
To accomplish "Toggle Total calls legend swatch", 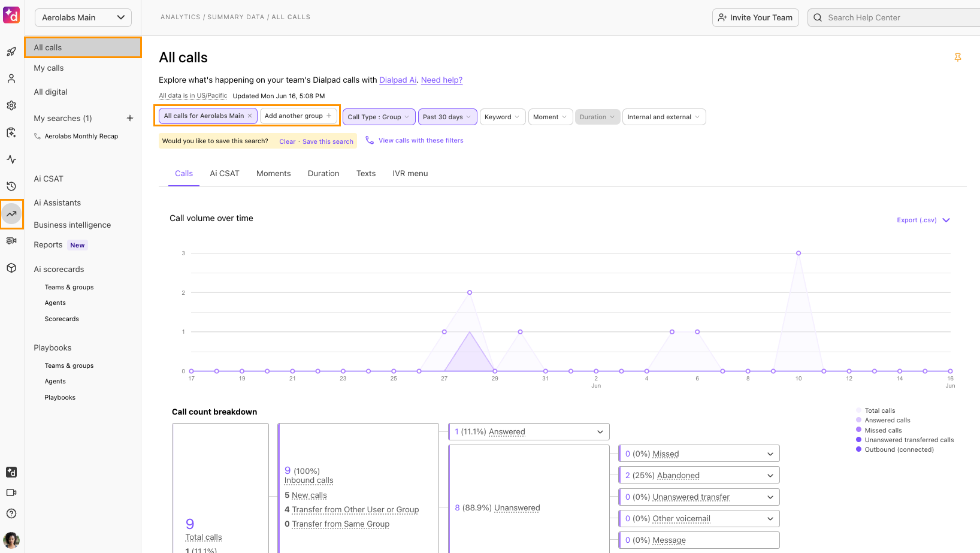I will pyautogui.click(x=859, y=410).
